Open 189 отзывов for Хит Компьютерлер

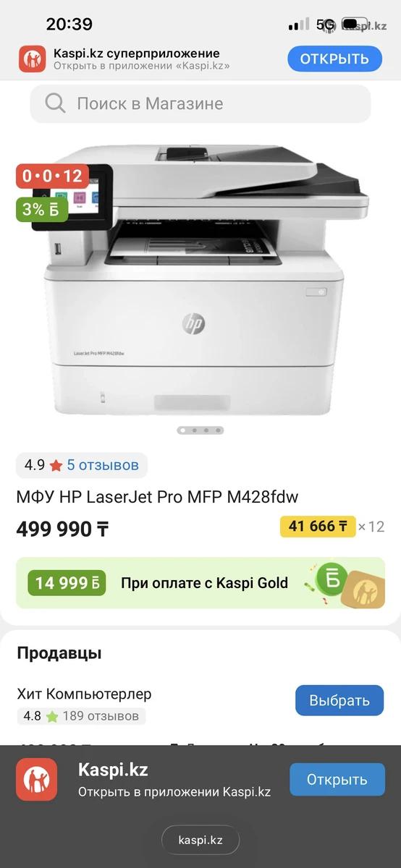(101, 716)
